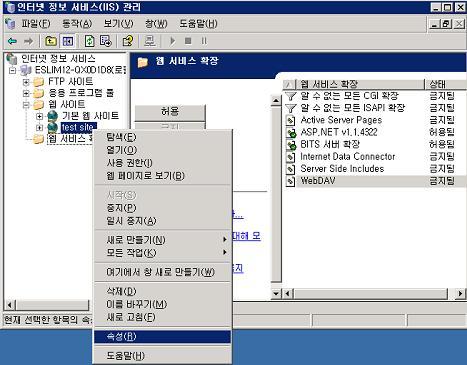Image resolution: width=467 pixels, height=365 pixels.
Task: Expand the test site tree node
Action: (39, 127)
